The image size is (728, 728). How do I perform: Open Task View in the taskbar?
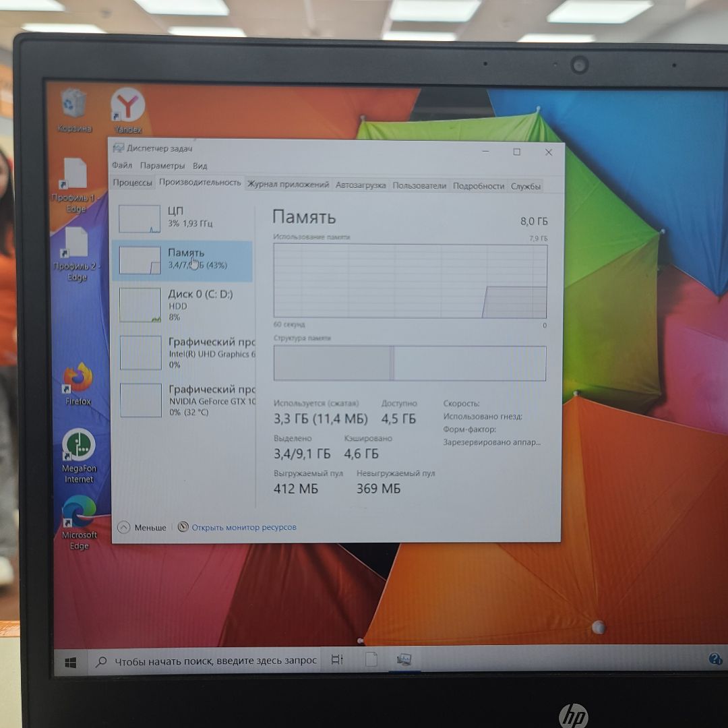point(337,661)
